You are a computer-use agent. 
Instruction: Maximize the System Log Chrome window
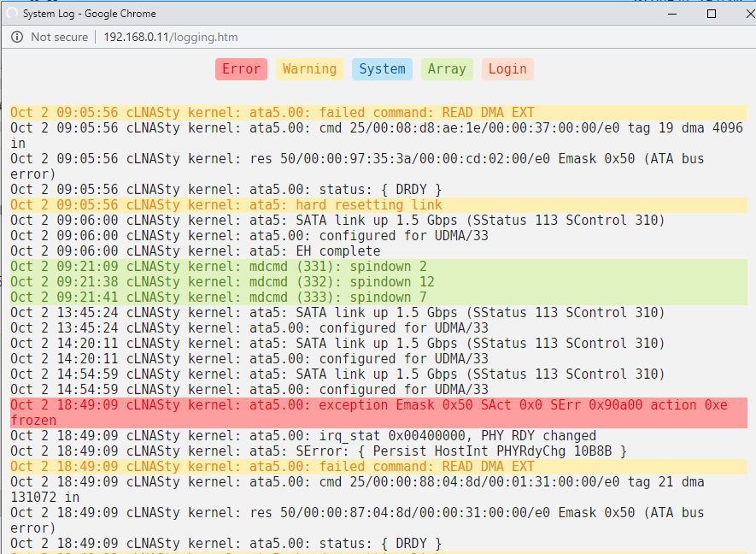pyautogui.click(x=712, y=14)
